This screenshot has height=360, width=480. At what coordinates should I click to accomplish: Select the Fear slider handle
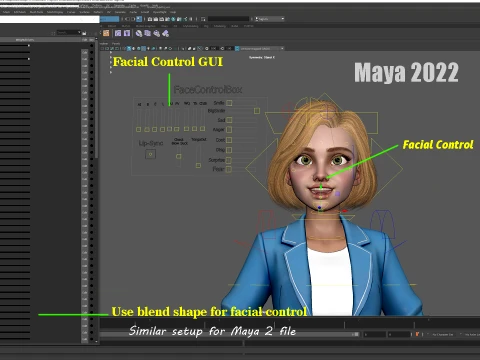coord(229,169)
